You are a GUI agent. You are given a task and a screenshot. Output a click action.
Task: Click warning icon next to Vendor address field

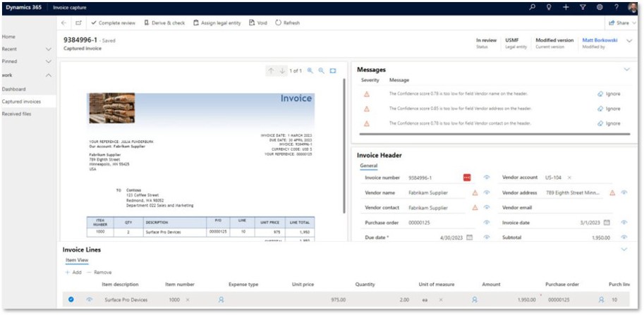(x=612, y=193)
